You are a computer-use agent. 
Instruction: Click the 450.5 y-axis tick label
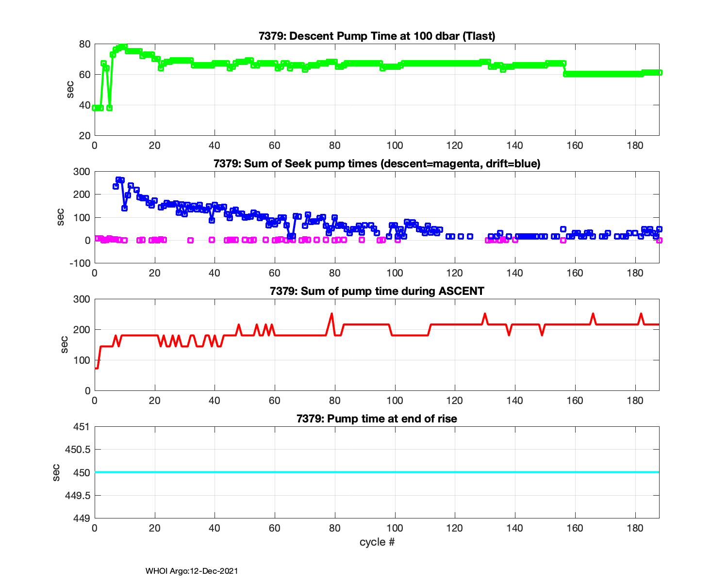77,450
